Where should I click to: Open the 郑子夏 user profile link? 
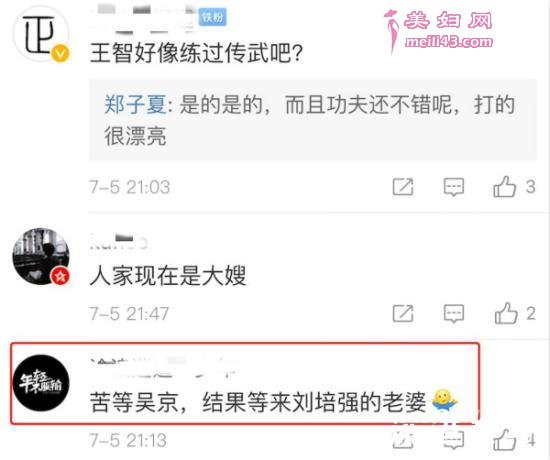pos(135,105)
